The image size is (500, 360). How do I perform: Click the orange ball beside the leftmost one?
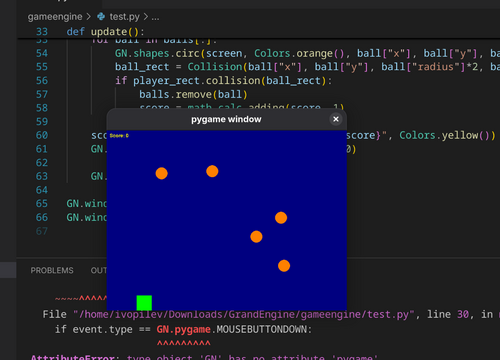coord(212,171)
